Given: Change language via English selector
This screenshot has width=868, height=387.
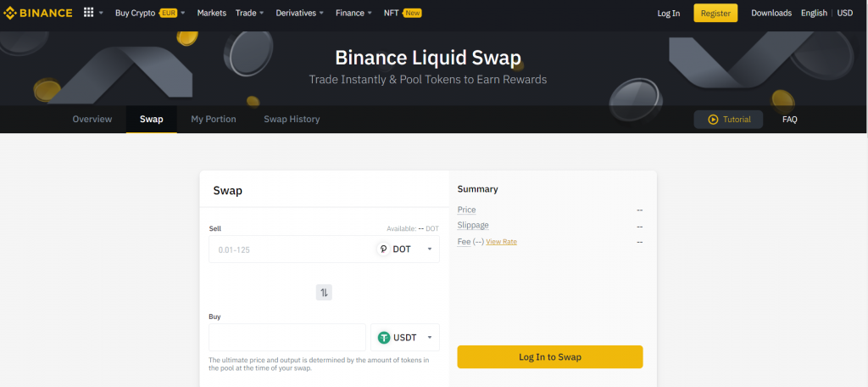Looking at the screenshot, I should [814, 13].
